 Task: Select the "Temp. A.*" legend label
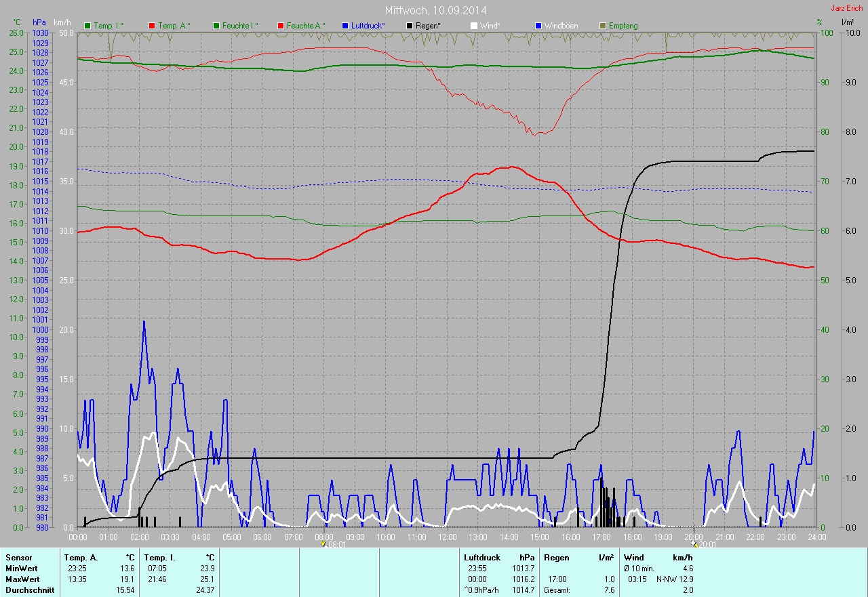pyautogui.click(x=174, y=26)
